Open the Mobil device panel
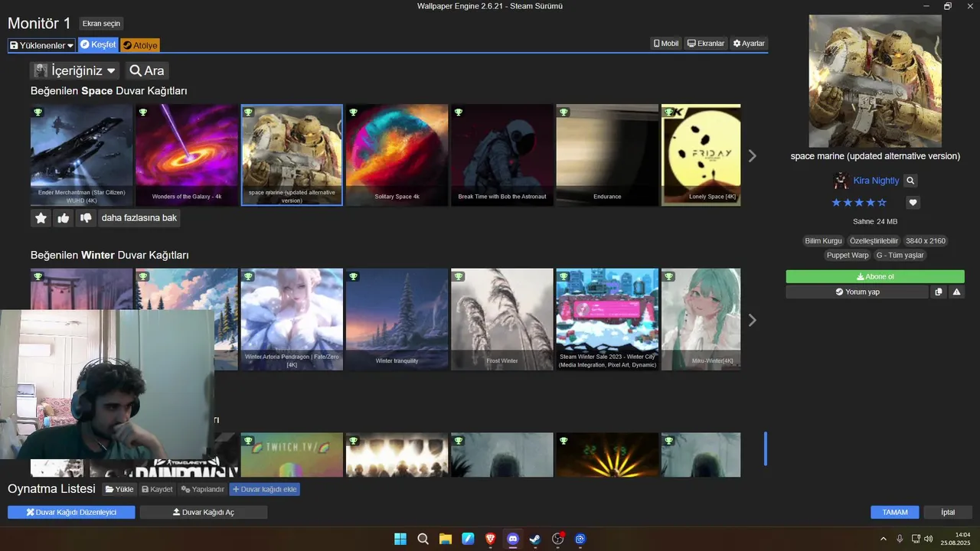The width and height of the screenshot is (980, 551). (666, 44)
